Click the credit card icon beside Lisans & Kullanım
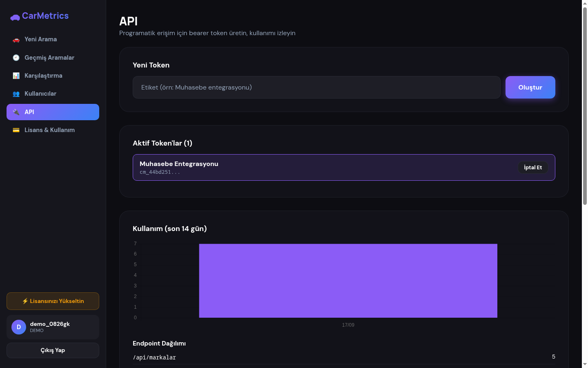588x368 pixels. click(x=16, y=130)
